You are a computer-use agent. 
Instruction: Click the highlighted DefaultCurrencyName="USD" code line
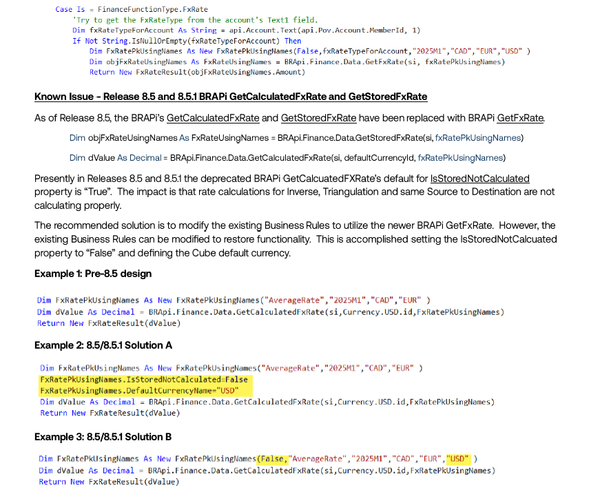pyautogui.click(x=139, y=391)
